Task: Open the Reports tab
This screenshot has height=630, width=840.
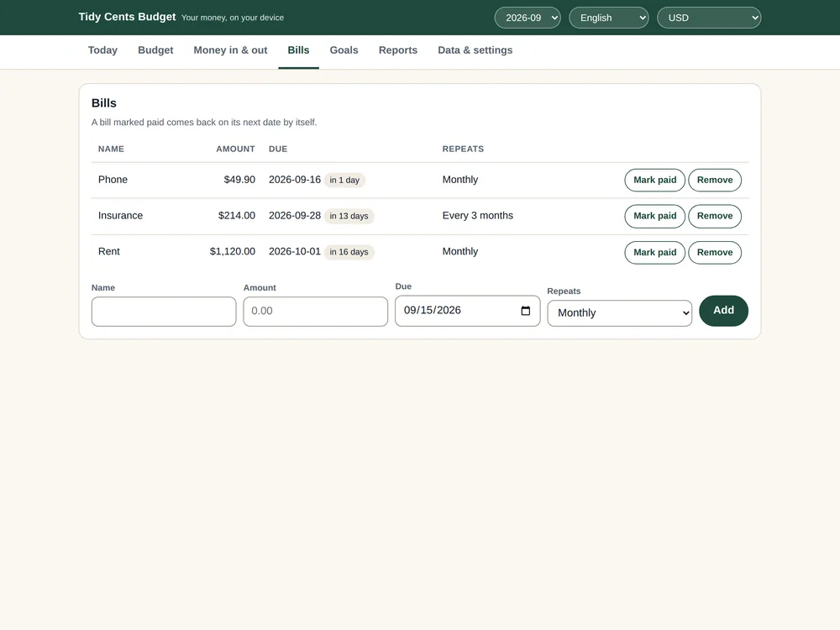Action: pos(398,50)
